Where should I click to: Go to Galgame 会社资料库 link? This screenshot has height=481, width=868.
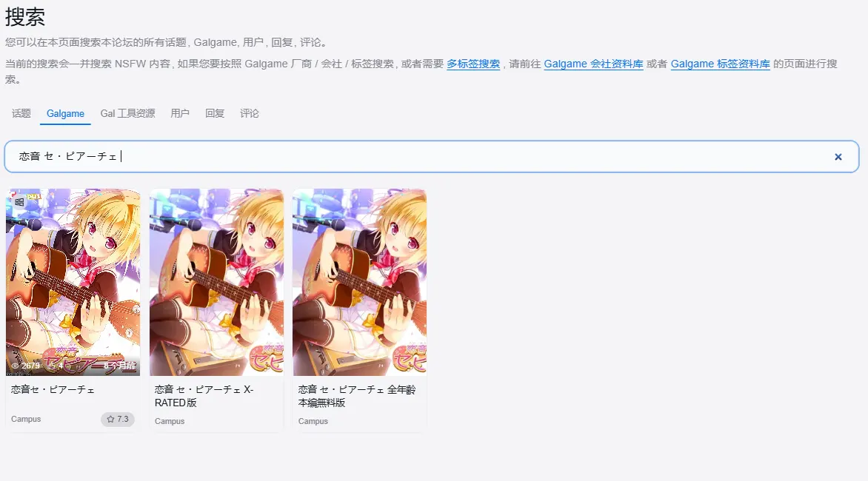click(593, 64)
